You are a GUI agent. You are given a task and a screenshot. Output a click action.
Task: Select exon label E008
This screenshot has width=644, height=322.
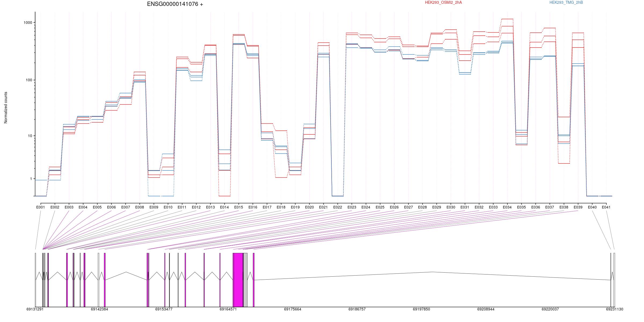[140, 207]
